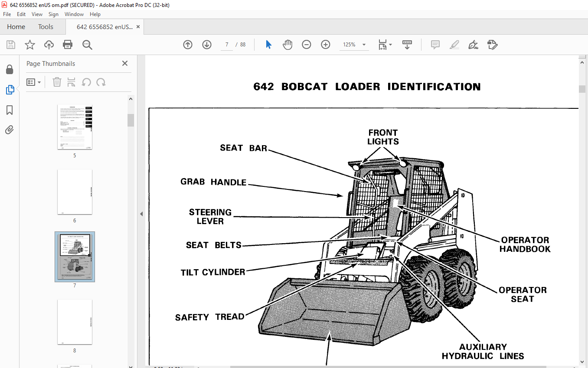Open the 125% zoom level dropdown

pyautogui.click(x=354, y=45)
